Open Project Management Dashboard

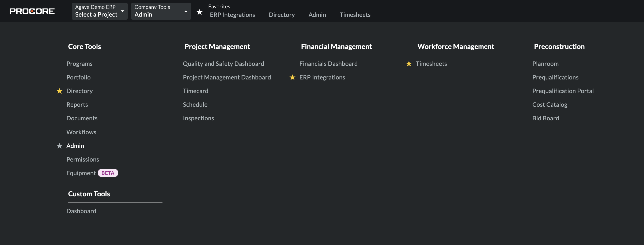pyautogui.click(x=227, y=77)
